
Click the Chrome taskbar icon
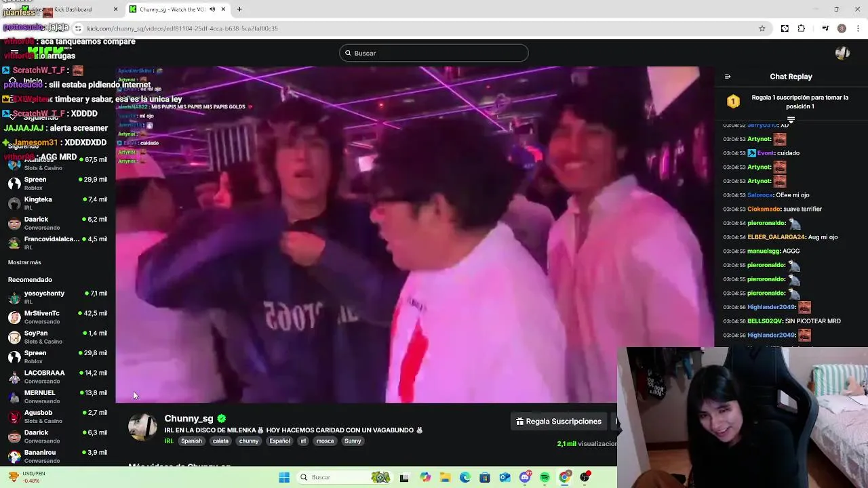(564, 477)
